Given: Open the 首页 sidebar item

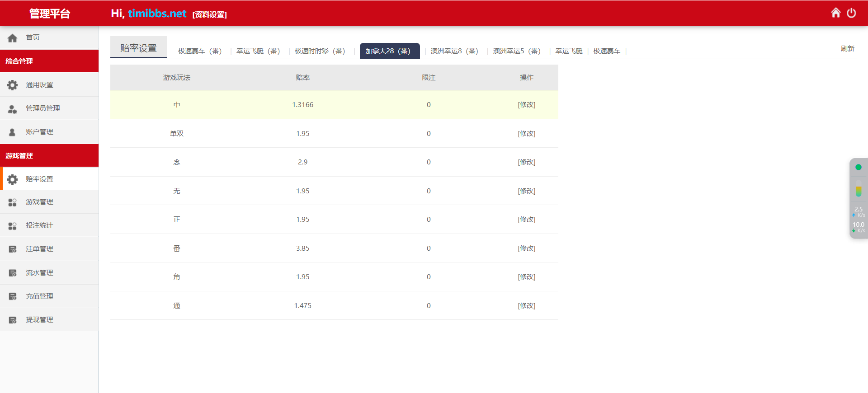Looking at the screenshot, I should pyautogui.click(x=49, y=37).
